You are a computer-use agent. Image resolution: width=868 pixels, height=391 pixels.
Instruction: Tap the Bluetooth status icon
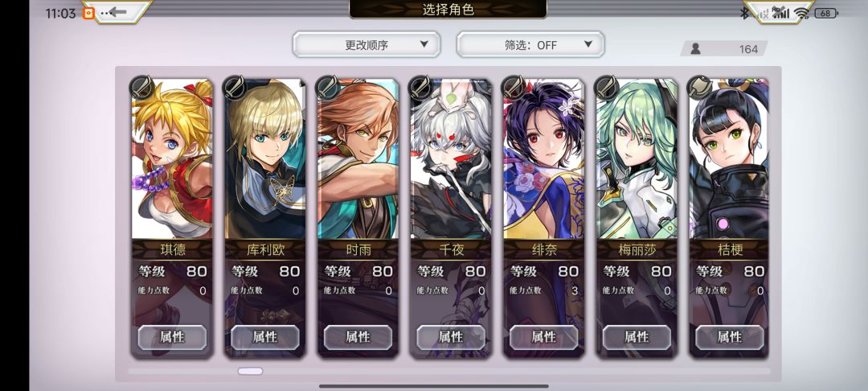pos(744,13)
